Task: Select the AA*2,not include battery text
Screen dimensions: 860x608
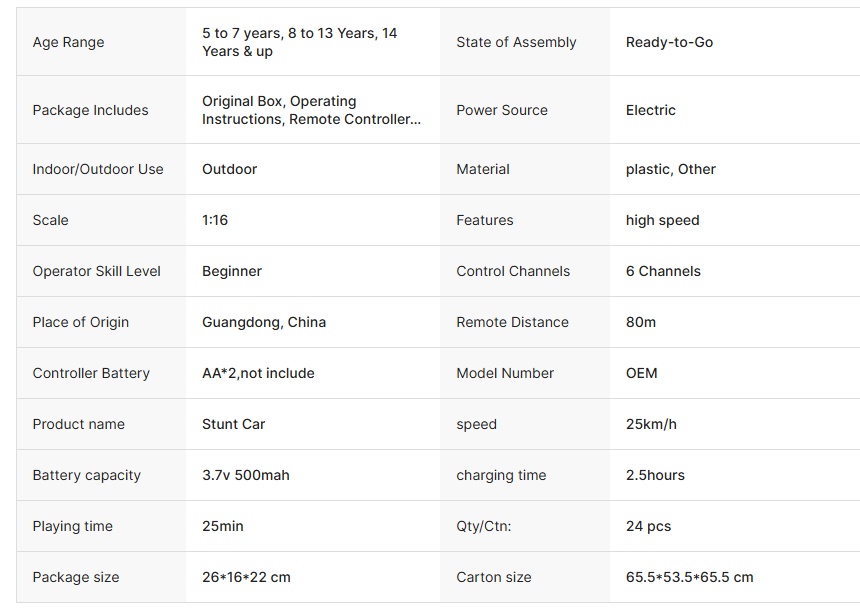Action: click(x=258, y=373)
